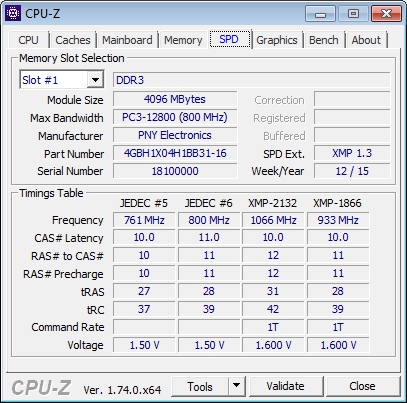Go to the Memory tab
The width and height of the screenshot is (407, 403).
(x=183, y=40)
